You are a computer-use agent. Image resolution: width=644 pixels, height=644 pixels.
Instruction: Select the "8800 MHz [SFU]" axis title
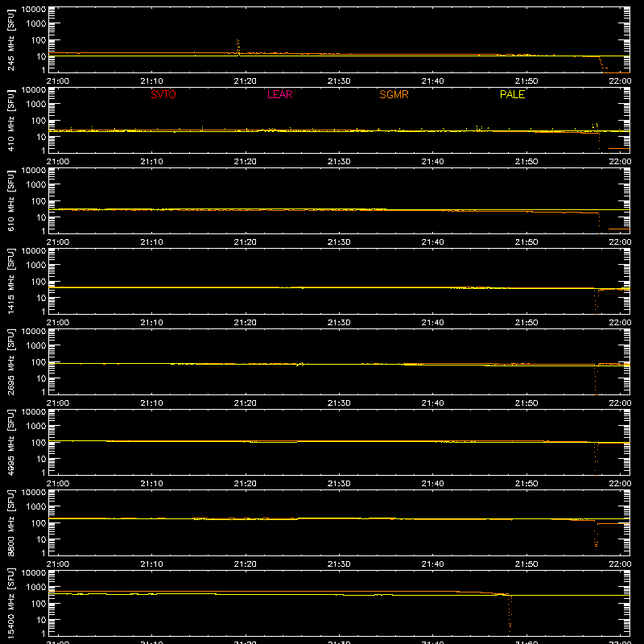11,522
